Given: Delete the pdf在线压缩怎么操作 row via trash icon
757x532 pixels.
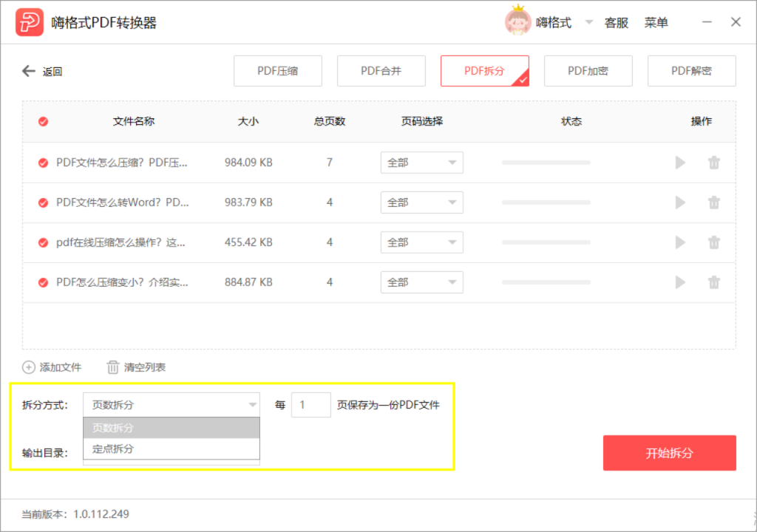Looking at the screenshot, I should point(714,242).
